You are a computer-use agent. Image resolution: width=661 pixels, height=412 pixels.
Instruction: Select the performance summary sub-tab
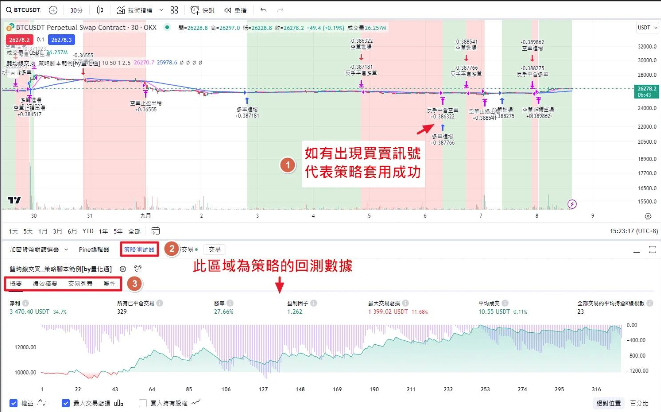pyautogui.click(x=45, y=284)
